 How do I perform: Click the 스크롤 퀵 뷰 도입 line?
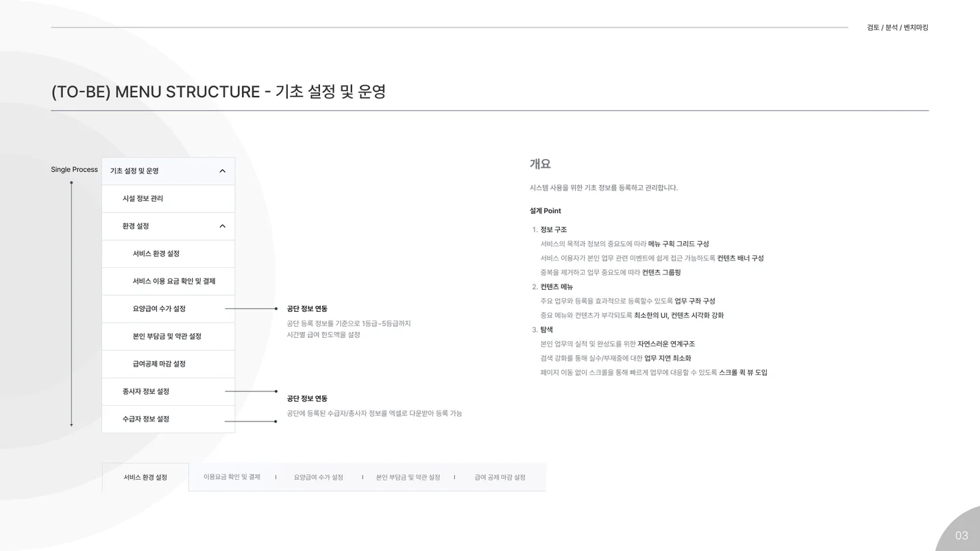point(654,373)
